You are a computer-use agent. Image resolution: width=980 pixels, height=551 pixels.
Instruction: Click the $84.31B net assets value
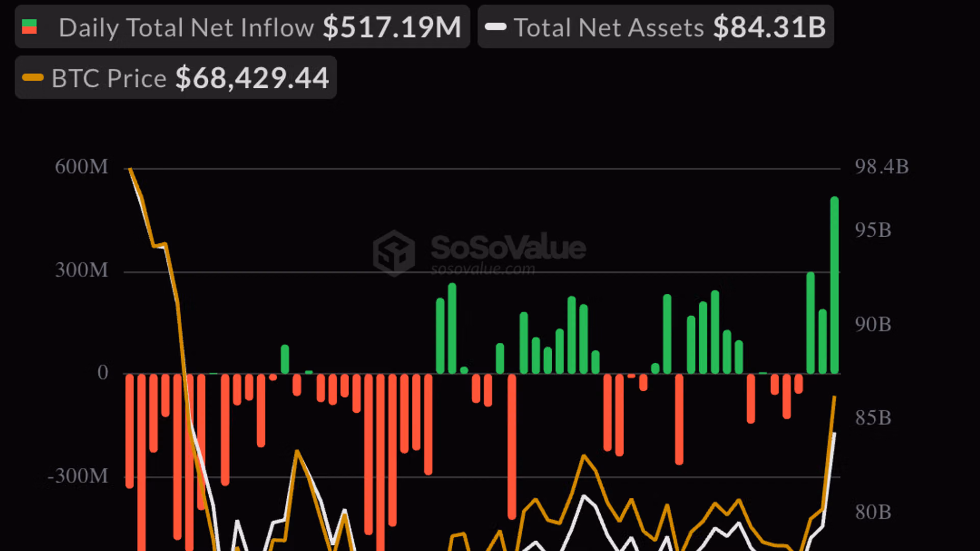(769, 27)
